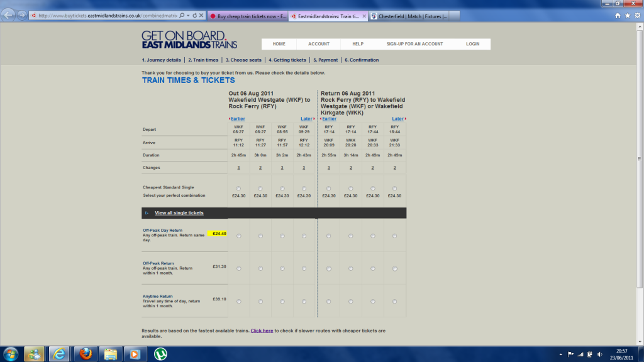
Task: Click the page vertical scrollbar
Action: click(x=640, y=159)
